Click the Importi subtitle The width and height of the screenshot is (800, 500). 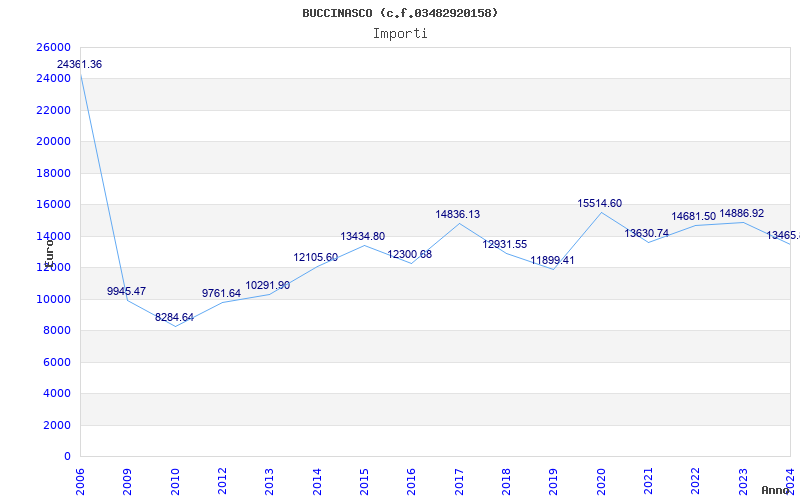coord(400,34)
